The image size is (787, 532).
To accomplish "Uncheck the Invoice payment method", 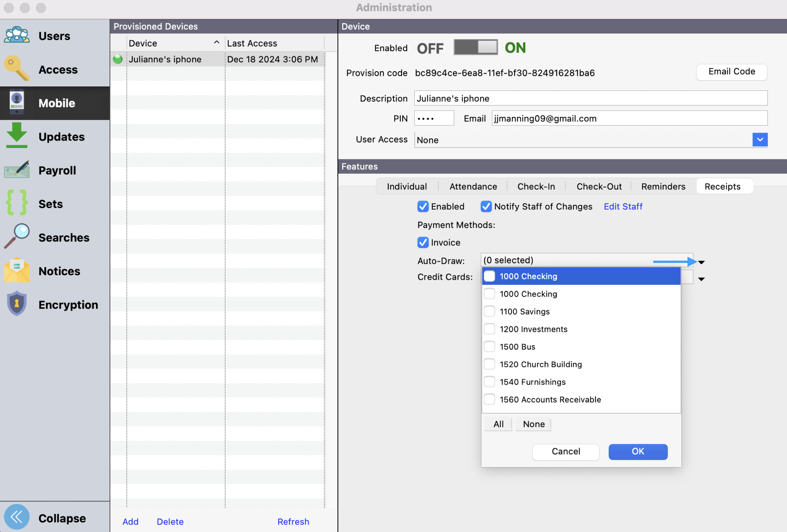I will tap(423, 243).
